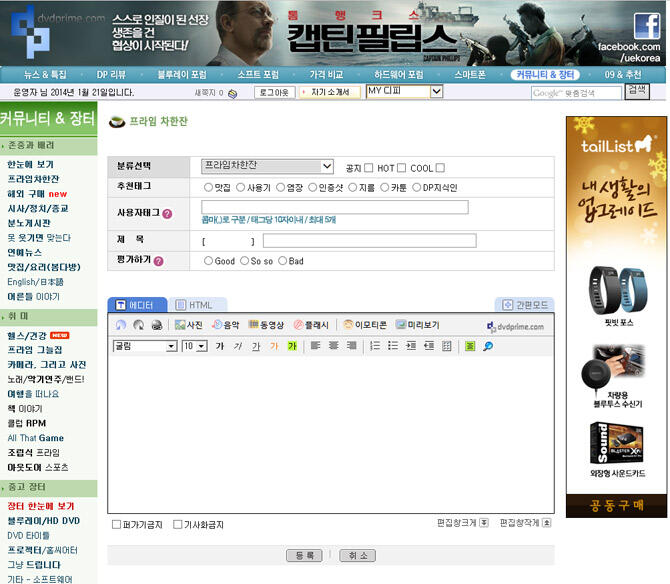Click the 로그아웃 logout button
Viewport: 670px width, 584px height.
point(274,92)
